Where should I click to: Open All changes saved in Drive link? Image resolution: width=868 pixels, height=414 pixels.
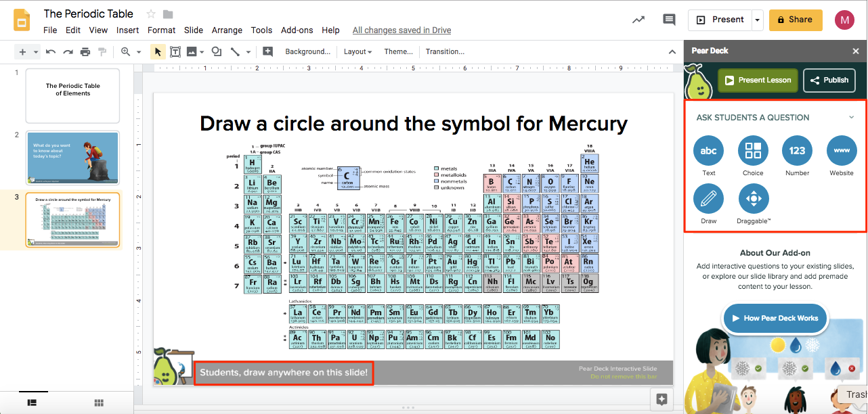402,30
